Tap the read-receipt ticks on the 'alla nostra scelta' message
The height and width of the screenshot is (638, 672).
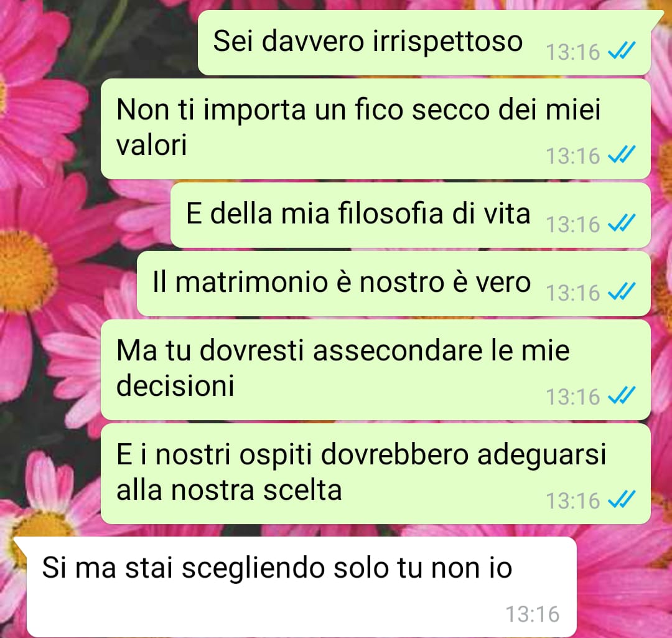[x=622, y=500]
